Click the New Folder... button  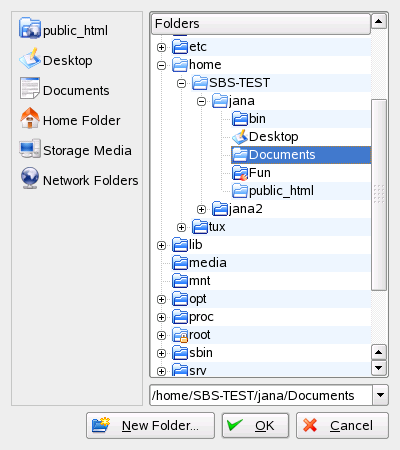tap(150, 425)
